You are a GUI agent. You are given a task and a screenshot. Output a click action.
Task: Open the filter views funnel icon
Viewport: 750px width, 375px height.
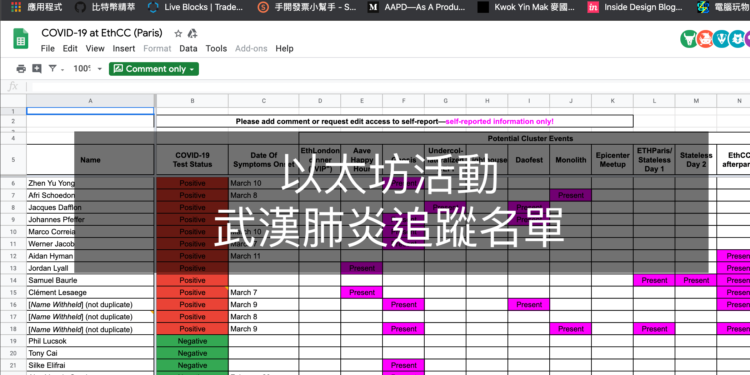coord(52,69)
